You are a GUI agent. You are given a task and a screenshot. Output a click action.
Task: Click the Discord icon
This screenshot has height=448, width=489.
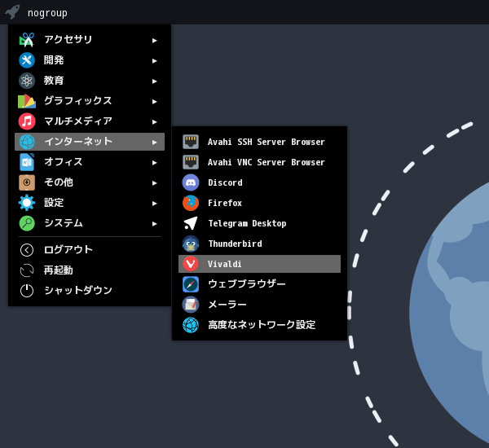[x=191, y=182]
